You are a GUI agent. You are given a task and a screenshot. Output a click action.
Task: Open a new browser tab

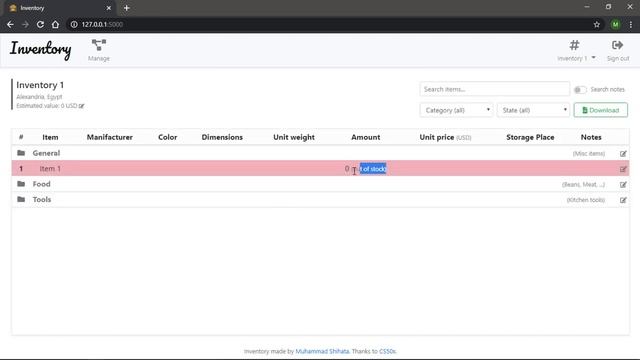coord(127,8)
